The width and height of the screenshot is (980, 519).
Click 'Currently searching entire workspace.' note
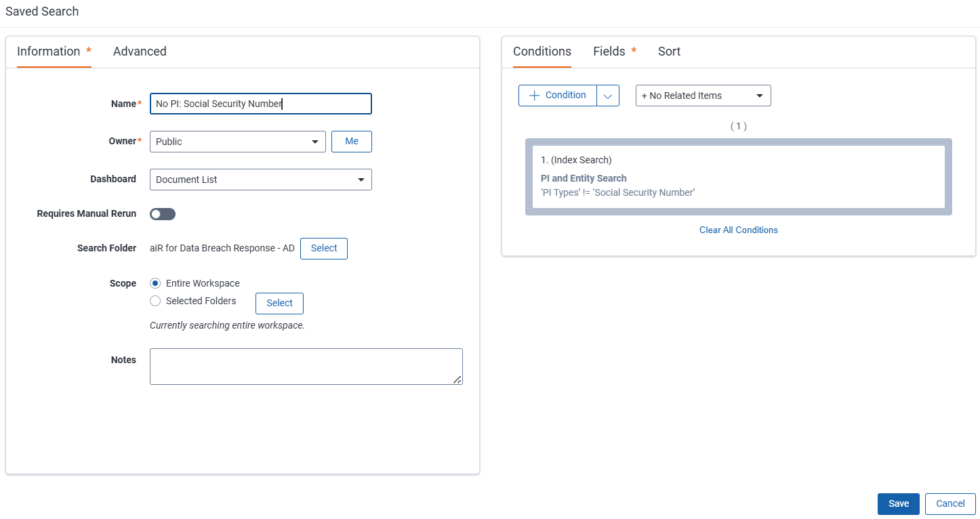[227, 325]
